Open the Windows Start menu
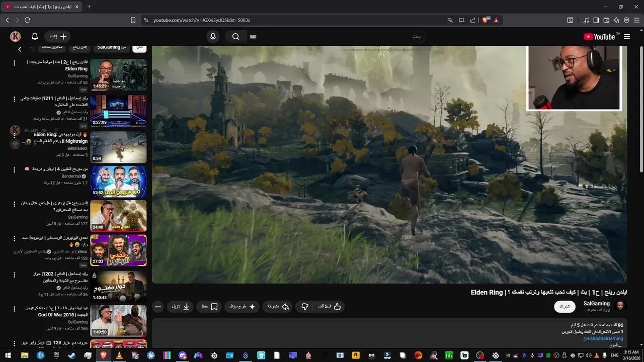644x362 pixels. coord(8,355)
